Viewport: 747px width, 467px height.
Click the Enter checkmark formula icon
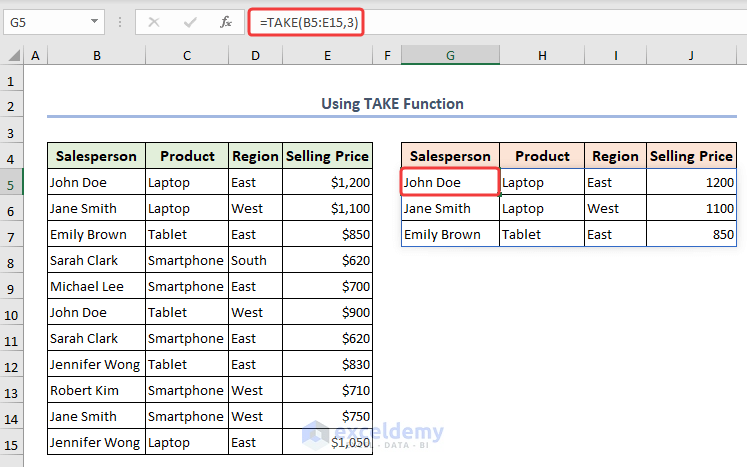tap(190, 21)
